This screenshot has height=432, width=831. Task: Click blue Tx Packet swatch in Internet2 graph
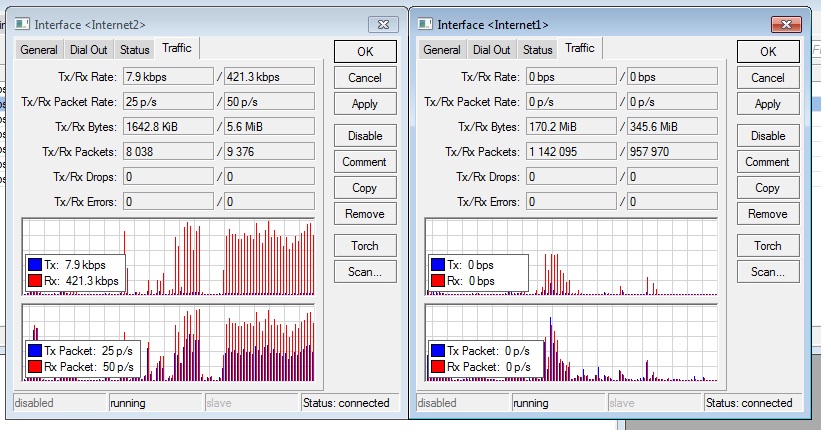click(x=34, y=350)
